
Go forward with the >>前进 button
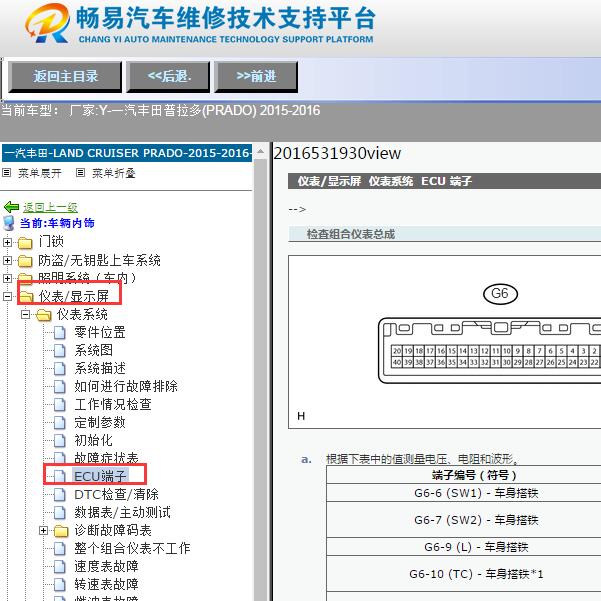tap(256, 77)
